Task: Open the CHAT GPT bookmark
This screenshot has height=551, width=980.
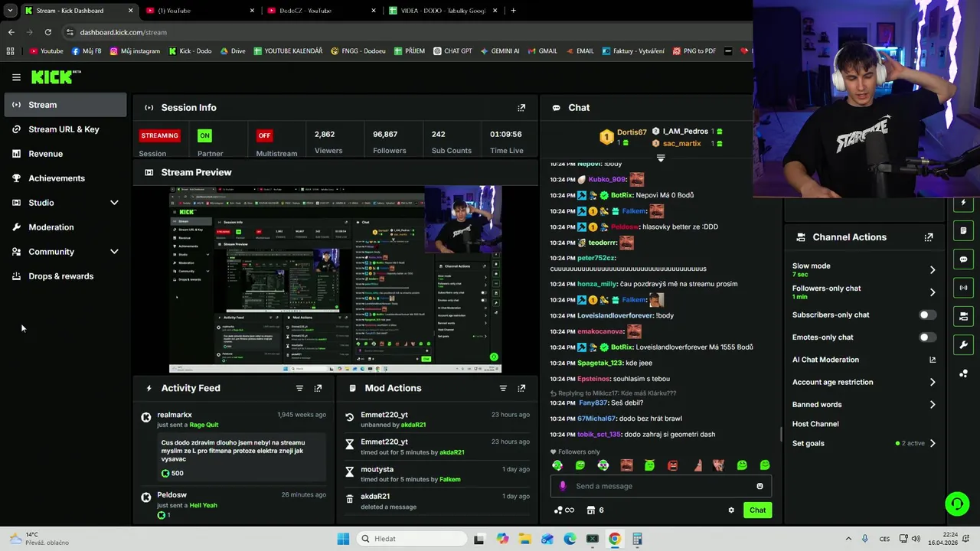Action: coord(452,51)
